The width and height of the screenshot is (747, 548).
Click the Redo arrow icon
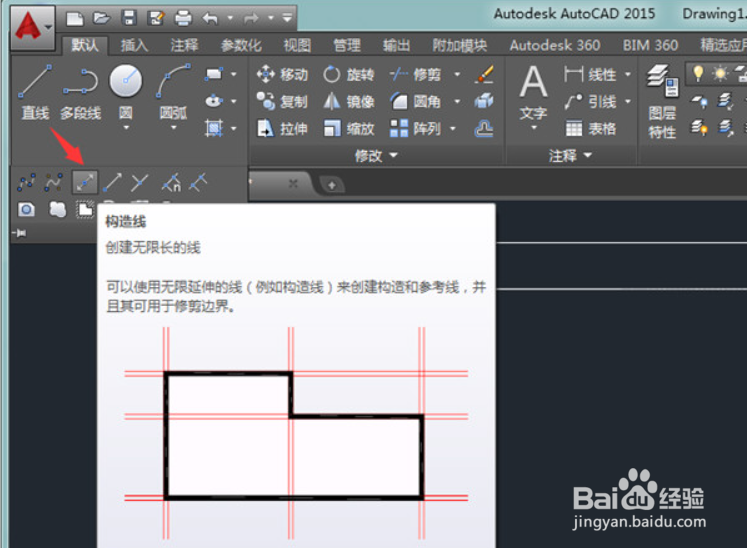[x=251, y=19]
